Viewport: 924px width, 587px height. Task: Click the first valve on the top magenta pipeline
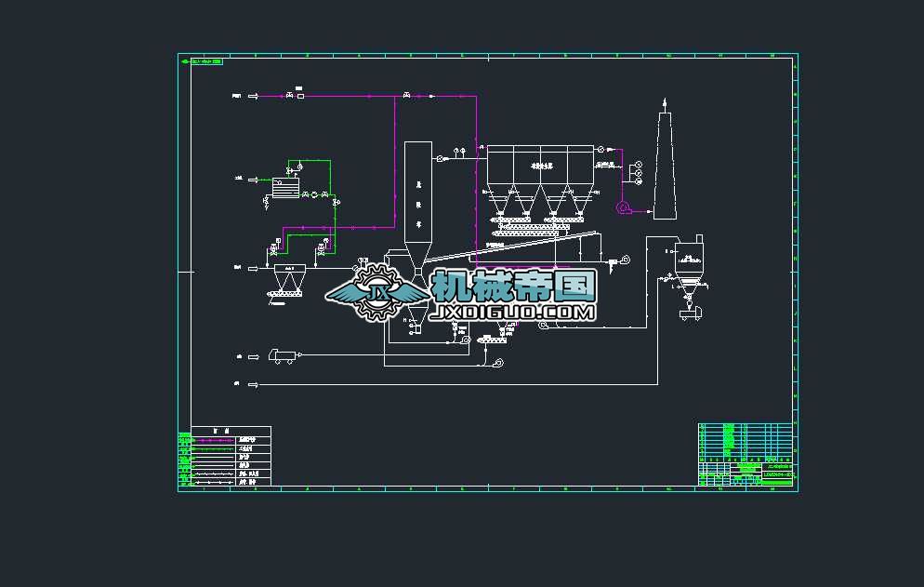coord(289,95)
